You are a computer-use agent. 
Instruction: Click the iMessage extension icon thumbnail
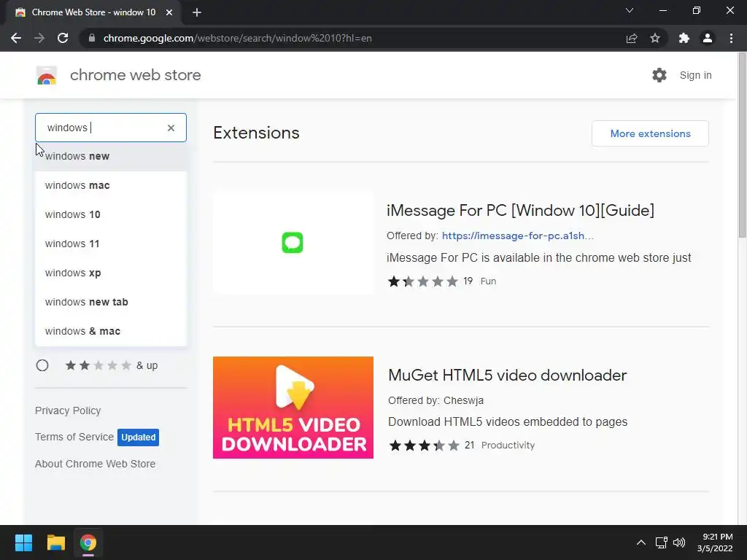point(293,243)
